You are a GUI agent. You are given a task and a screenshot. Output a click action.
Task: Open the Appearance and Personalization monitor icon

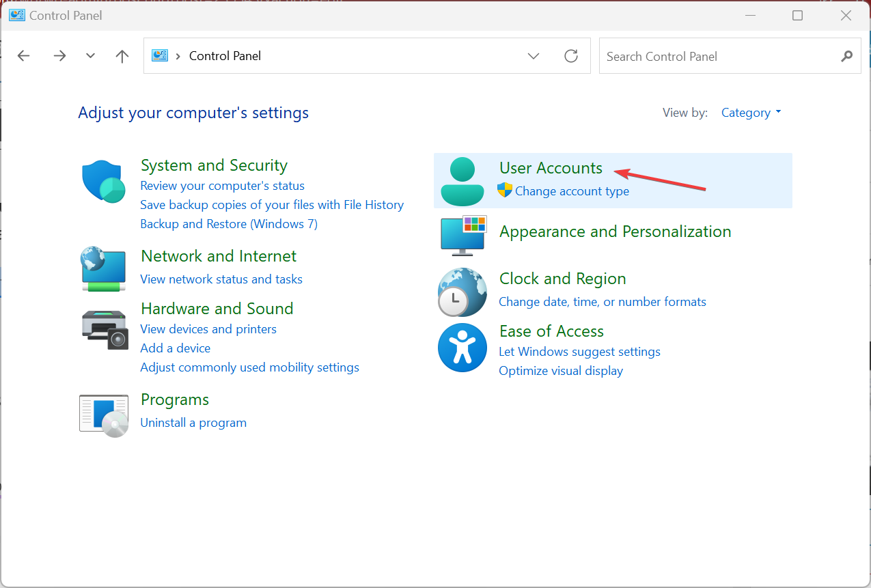tap(463, 236)
